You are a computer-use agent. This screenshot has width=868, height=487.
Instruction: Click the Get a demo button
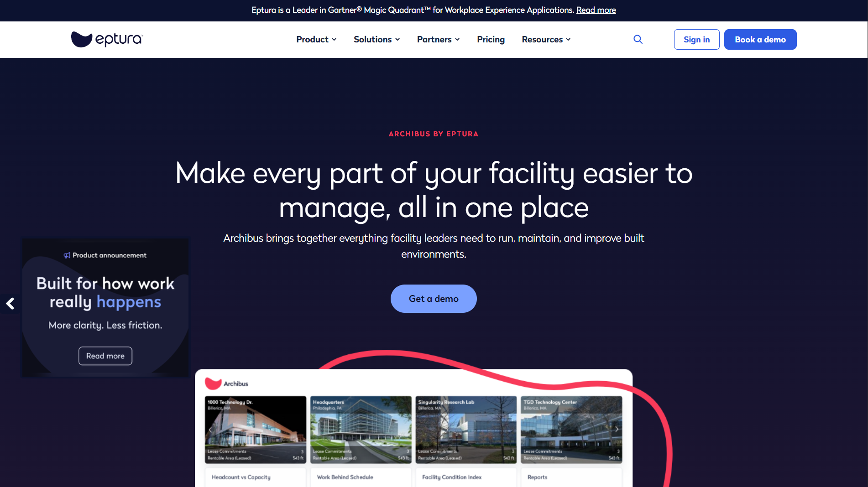(x=434, y=299)
